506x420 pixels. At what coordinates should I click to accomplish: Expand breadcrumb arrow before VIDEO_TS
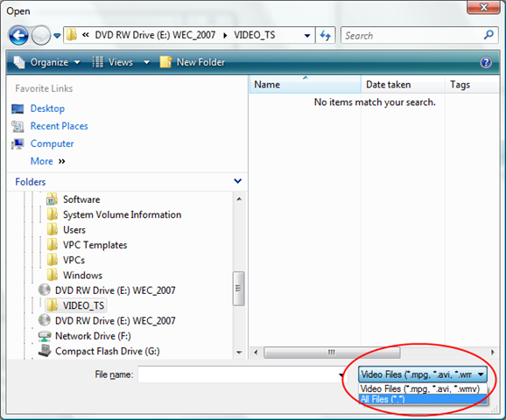(225, 35)
